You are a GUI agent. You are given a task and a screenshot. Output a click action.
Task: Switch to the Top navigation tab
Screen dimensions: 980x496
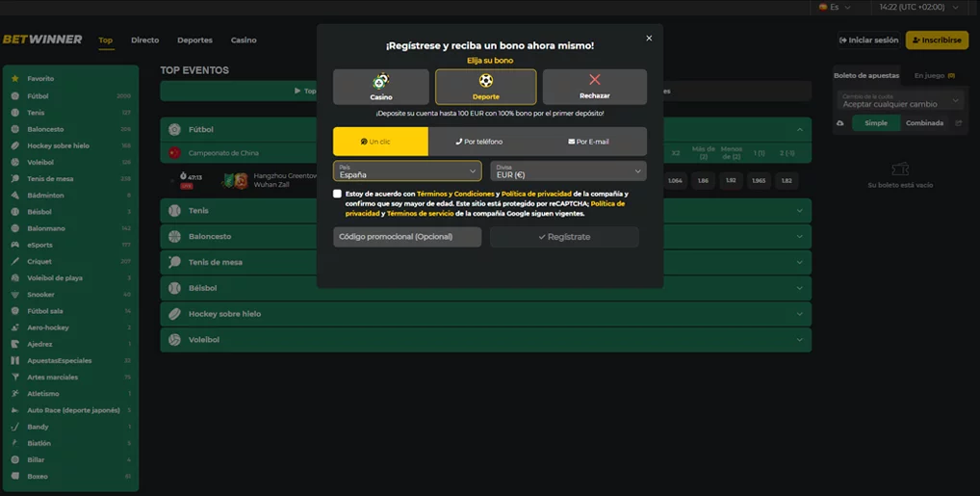[106, 40]
